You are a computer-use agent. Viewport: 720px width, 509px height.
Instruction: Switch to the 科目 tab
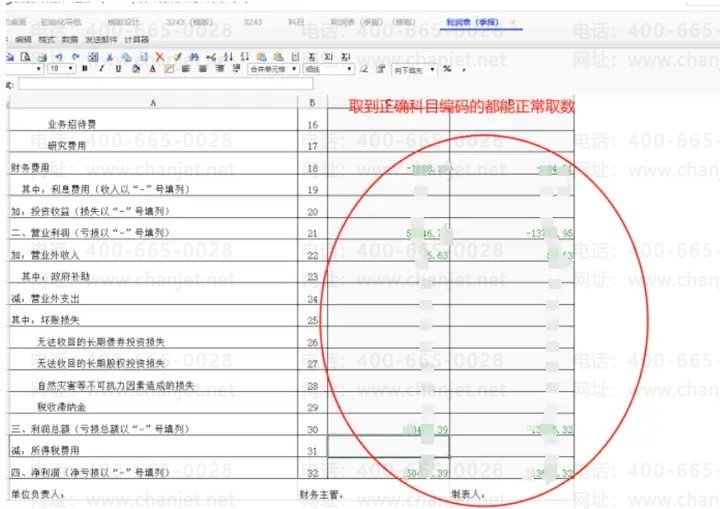tap(296, 22)
